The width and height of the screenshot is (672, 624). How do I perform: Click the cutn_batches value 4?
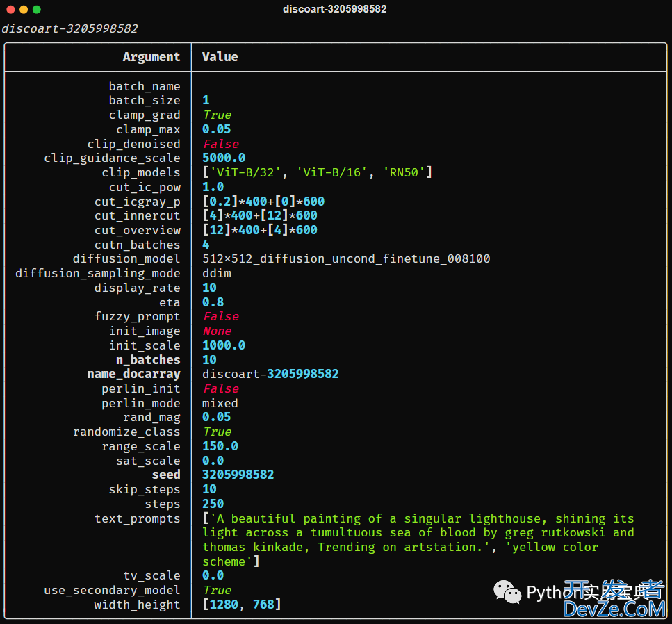point(206,245)
